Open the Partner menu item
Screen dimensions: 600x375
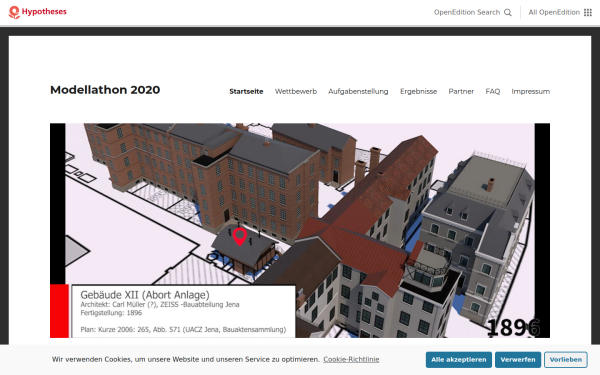click(x=461, y=91)
